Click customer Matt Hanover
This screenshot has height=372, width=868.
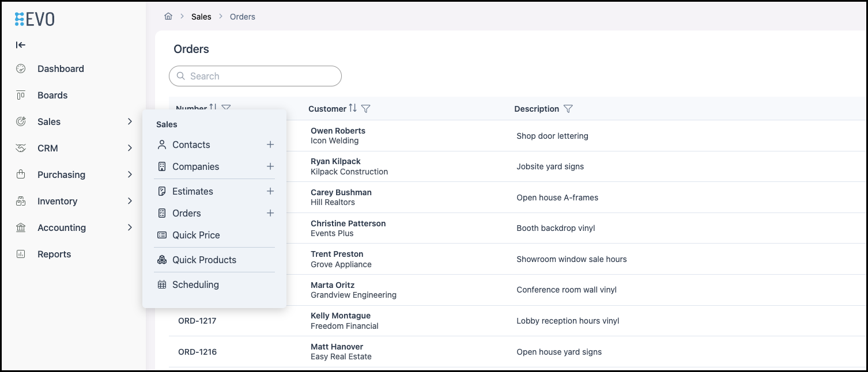pyautogui.click(x=337, y=347)
